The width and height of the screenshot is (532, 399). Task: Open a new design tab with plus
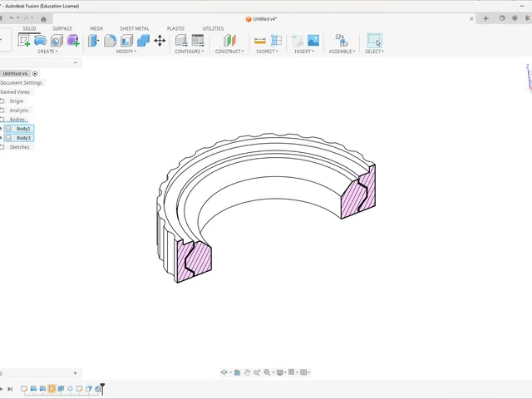[x=485, y=18]
